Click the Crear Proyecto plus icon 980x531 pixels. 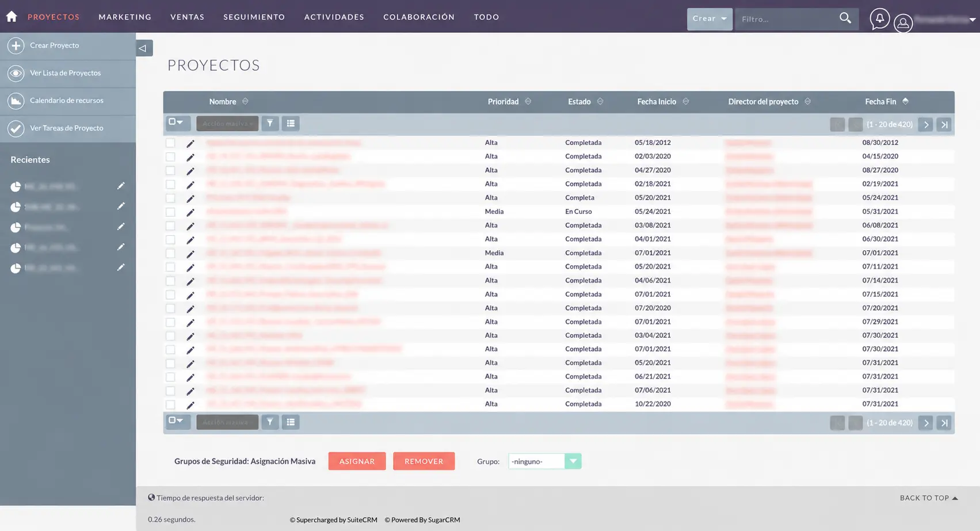pyautogui.click(x=16, y=45)
